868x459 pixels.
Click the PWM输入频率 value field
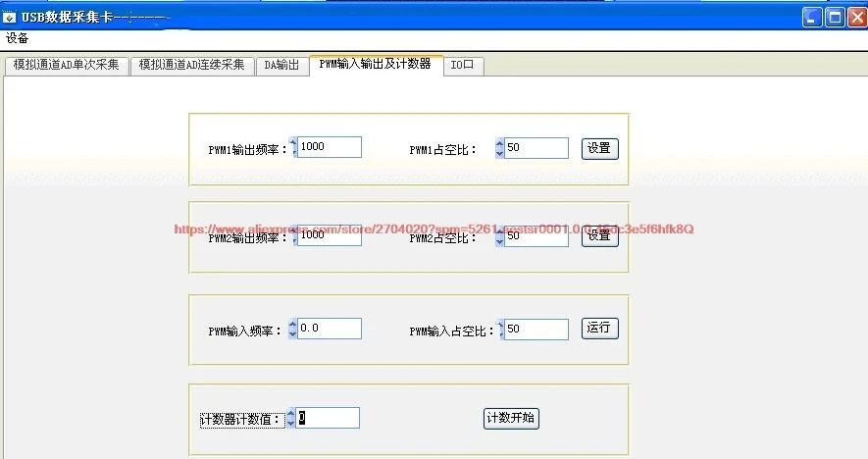pos(330,329)
